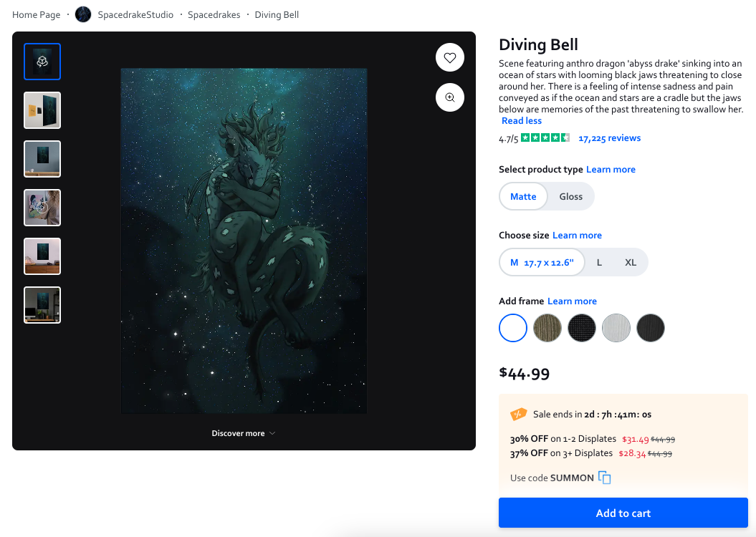Copy the SUMMON discount code

point(604,478)
